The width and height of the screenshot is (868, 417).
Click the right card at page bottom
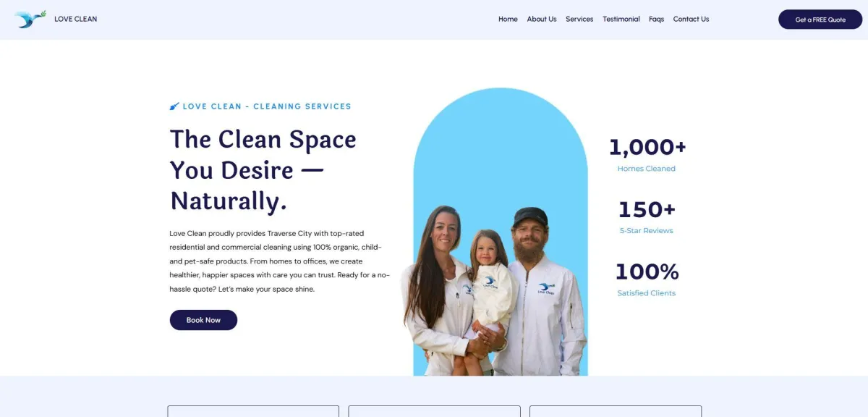616,411
